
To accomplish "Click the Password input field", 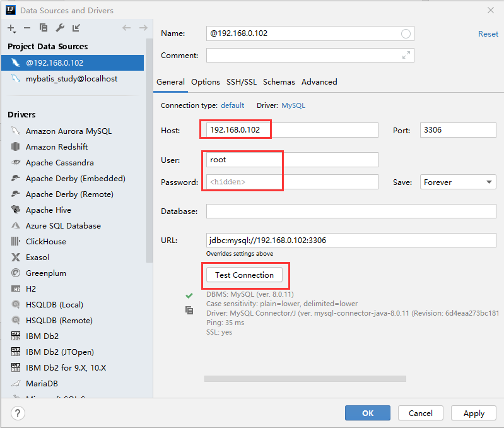I will point(292,182).
